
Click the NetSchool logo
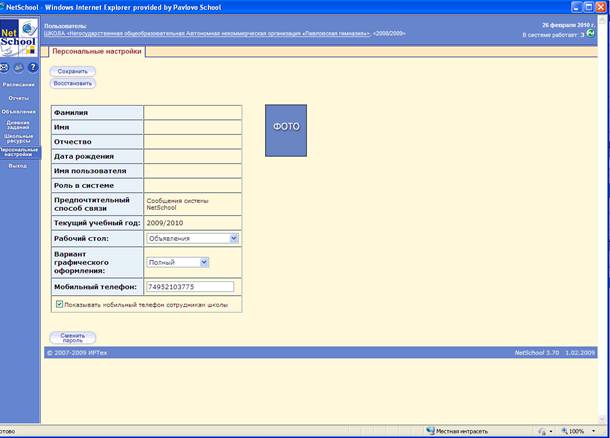coord(19,42)
